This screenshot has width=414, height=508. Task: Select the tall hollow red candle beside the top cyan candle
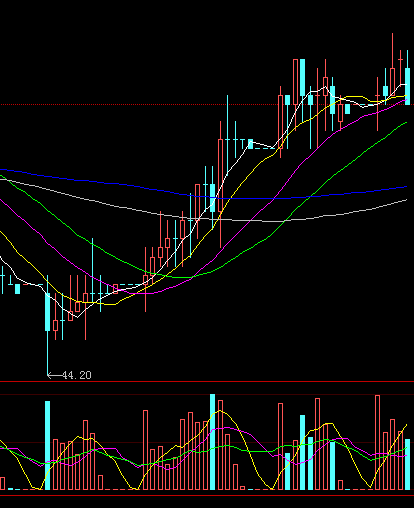tap(295, 82)
